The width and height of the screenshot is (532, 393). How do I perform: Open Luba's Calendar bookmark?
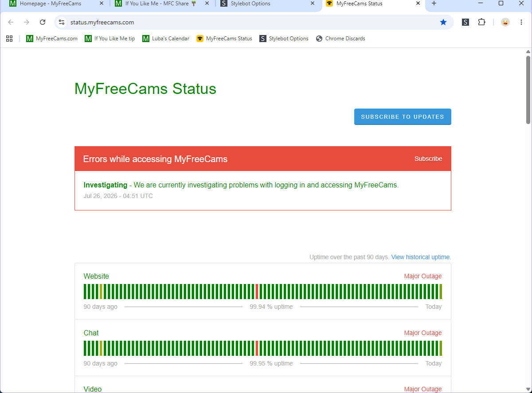[166, 39]
